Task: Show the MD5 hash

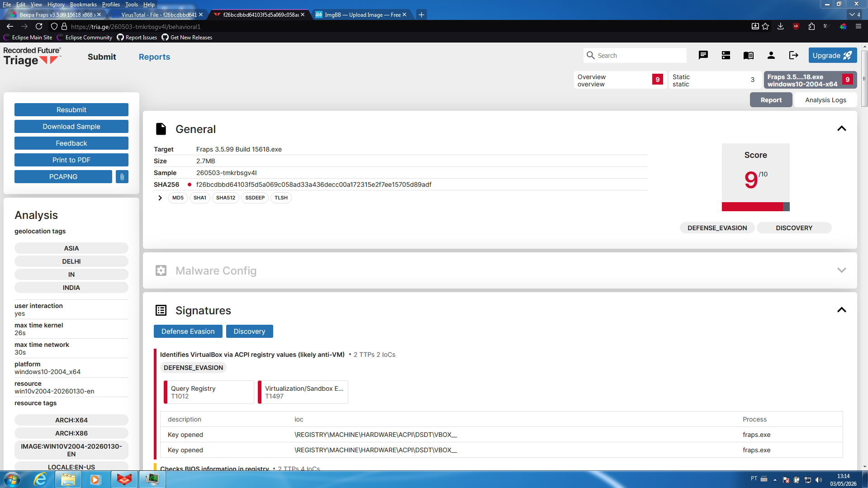Action: click(178, 198)
